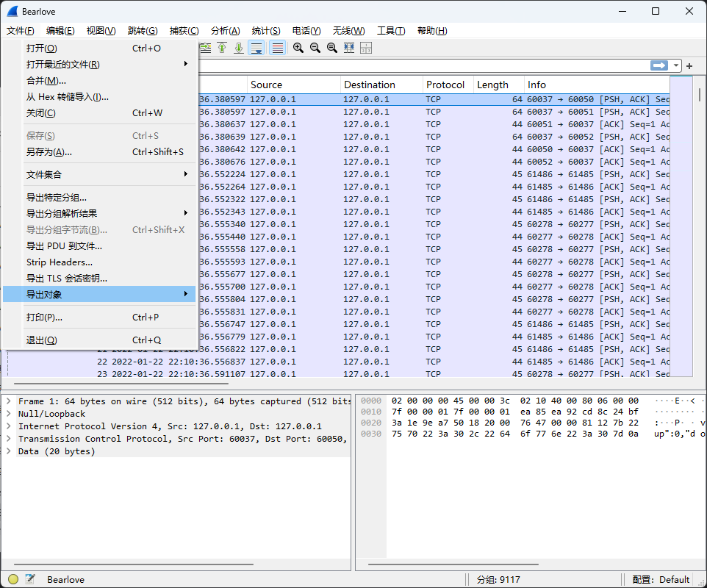
Task: Sort by the Source column header
Action: [293, 85]
